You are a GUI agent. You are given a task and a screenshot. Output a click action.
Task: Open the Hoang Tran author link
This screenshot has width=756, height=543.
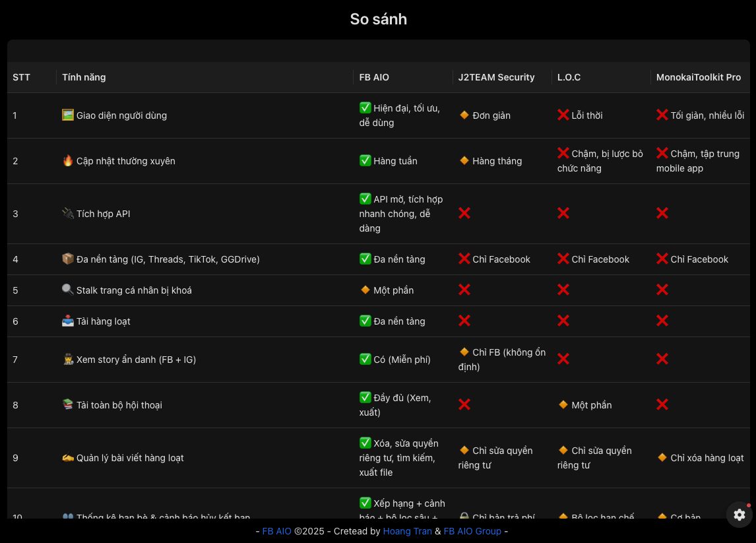point(408,531)
